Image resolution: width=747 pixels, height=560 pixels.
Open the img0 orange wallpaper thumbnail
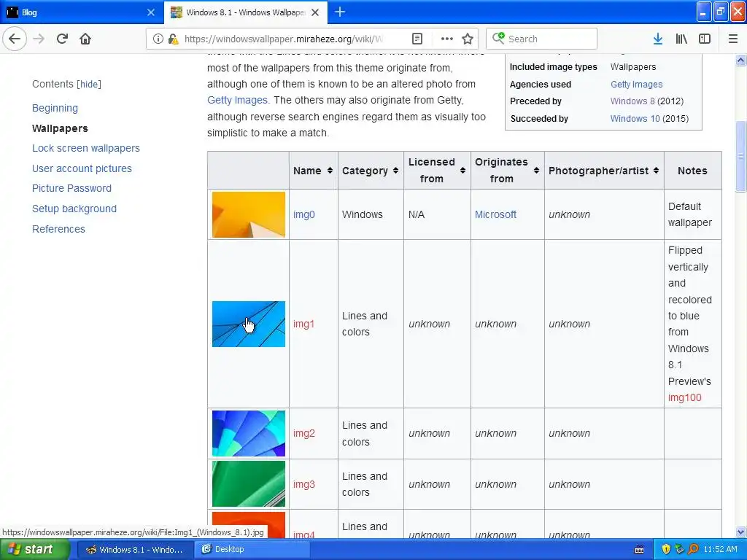click(249, 215)
